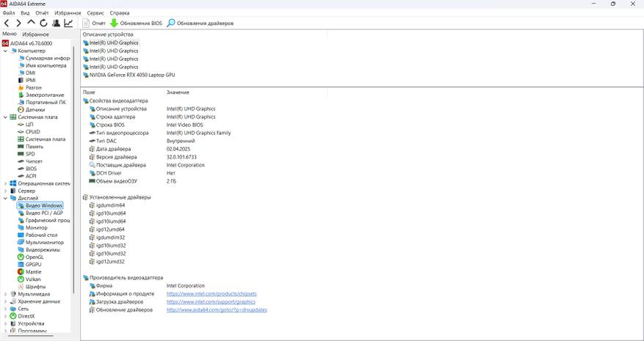Select the Чипсет tree item
Image resolution: width=644 pixels, height=341 pixels.
30,161
